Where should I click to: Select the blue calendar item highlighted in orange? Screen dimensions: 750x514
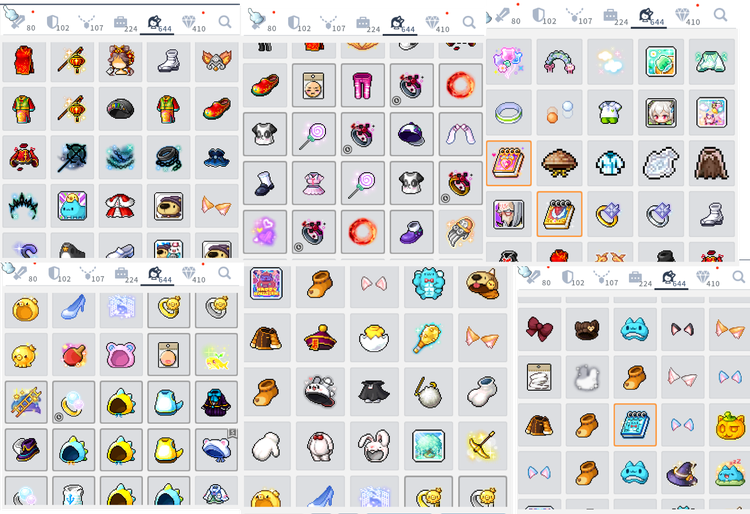635,425
